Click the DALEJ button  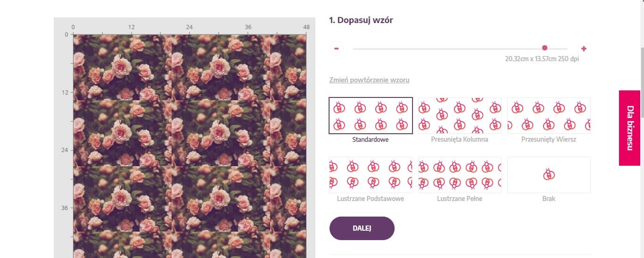click(362, 228)
